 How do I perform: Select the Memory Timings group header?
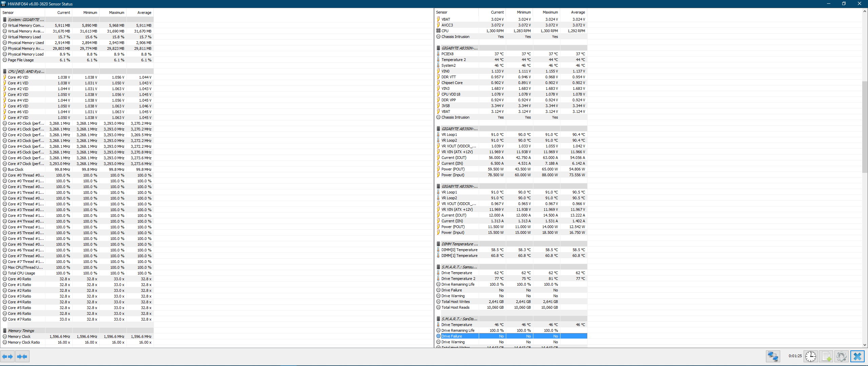(21, 331)
